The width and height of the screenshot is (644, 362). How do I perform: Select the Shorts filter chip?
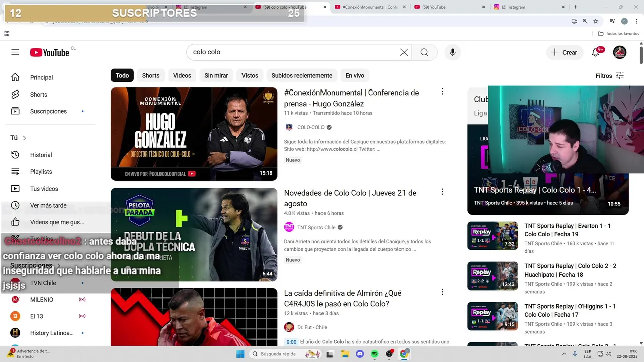click(151, 75)
